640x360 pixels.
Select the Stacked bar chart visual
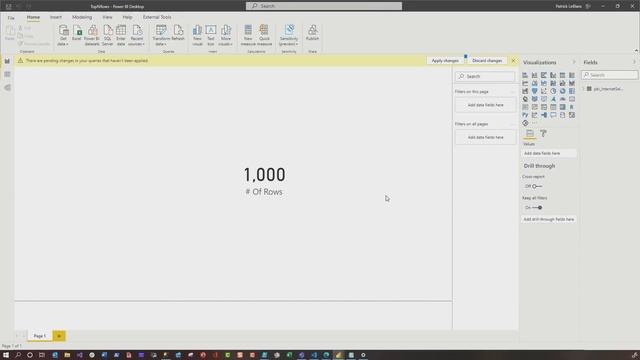(525, 75)
